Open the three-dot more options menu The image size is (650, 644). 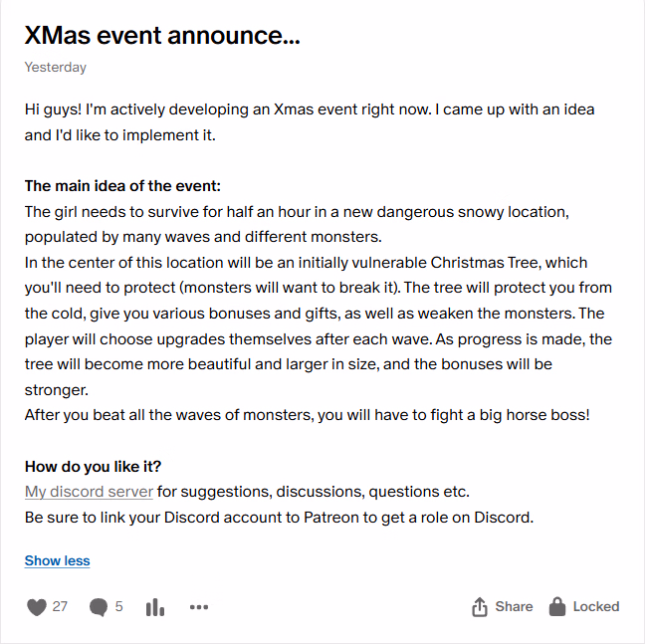pos(199,607)
